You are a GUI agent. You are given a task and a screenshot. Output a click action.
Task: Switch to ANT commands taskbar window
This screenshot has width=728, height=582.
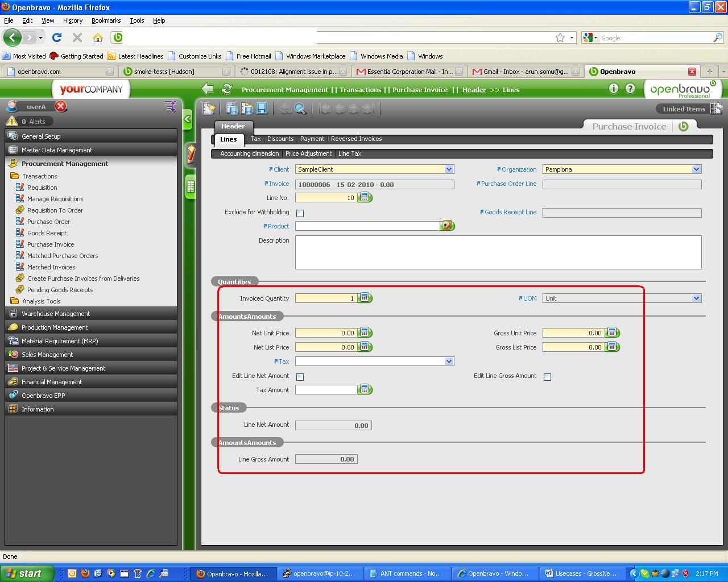[x=406, y=573]
